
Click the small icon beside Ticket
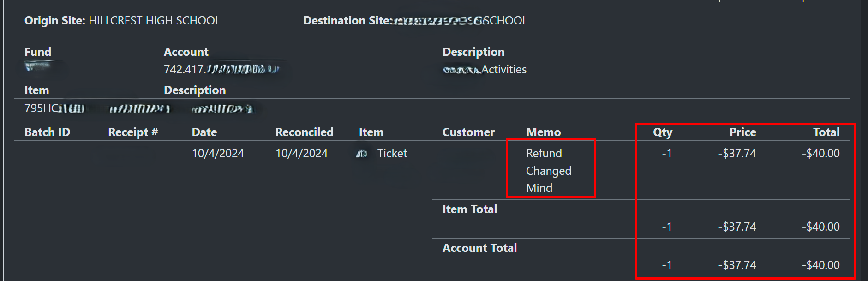pos(361,154)
